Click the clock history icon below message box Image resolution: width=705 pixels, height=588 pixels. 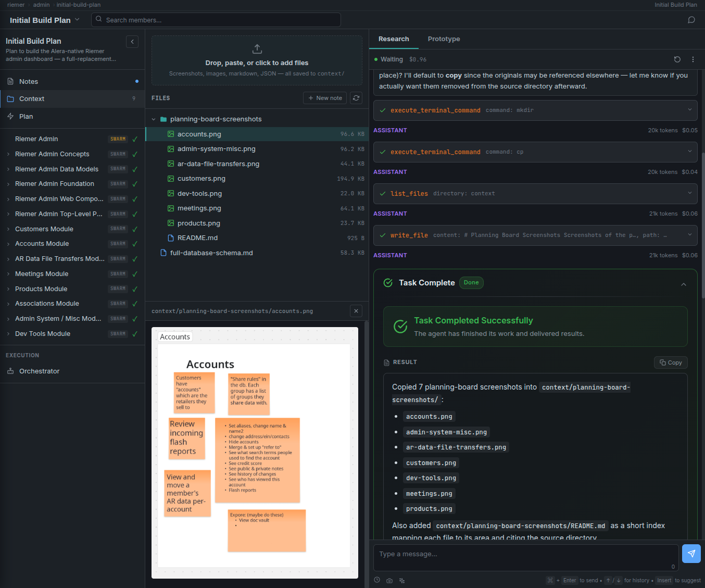click(x=377, y=580)
